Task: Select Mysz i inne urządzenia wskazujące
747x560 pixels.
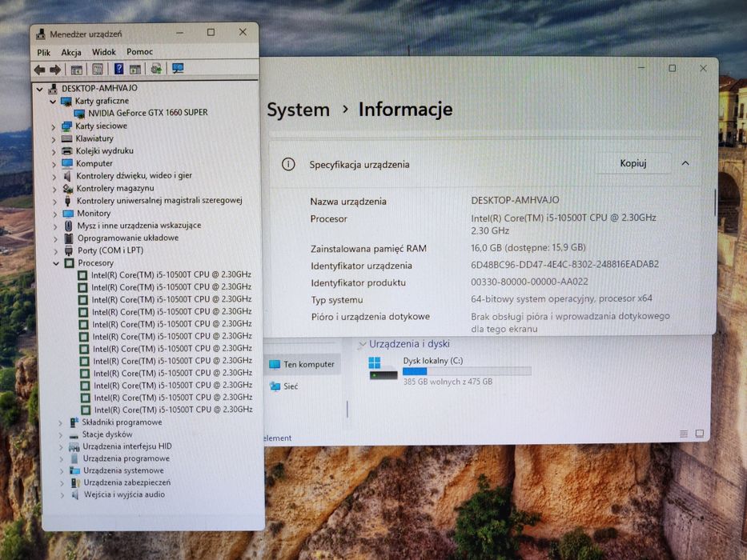Action: [139, 226]
